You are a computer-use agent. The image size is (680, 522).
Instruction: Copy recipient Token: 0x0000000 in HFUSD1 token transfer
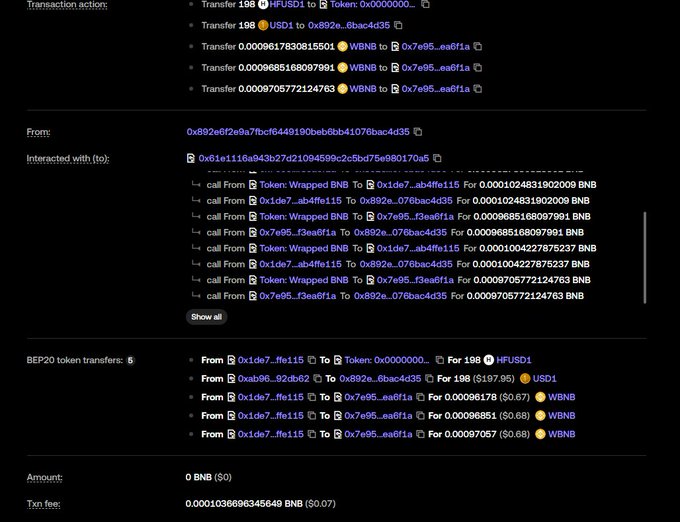(x=439, y=360)
